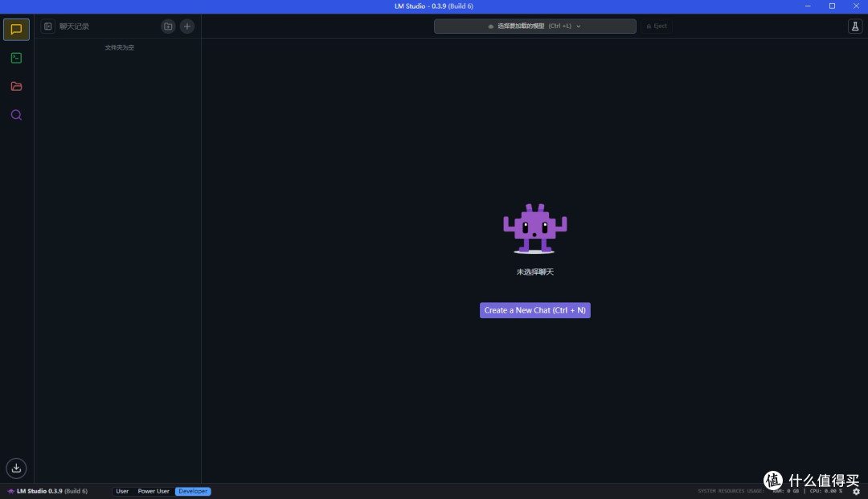Image resolution: width=868 pixels, height=499 pixels.
Task: Add a new chat with plus icon
Action: 187,26
